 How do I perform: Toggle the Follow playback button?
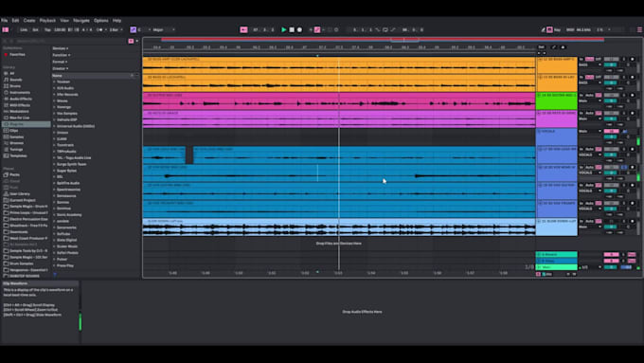point(243,29)
